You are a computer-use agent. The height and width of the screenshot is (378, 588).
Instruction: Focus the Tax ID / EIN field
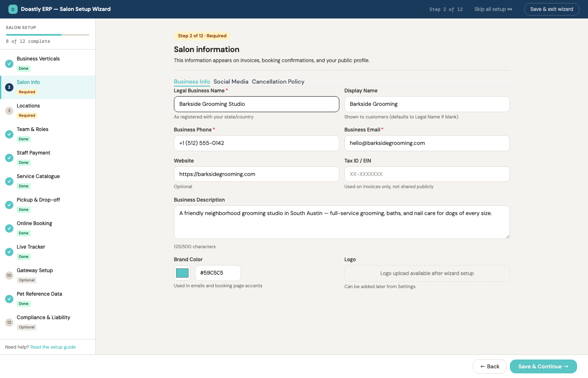click(x=427, y=174)
